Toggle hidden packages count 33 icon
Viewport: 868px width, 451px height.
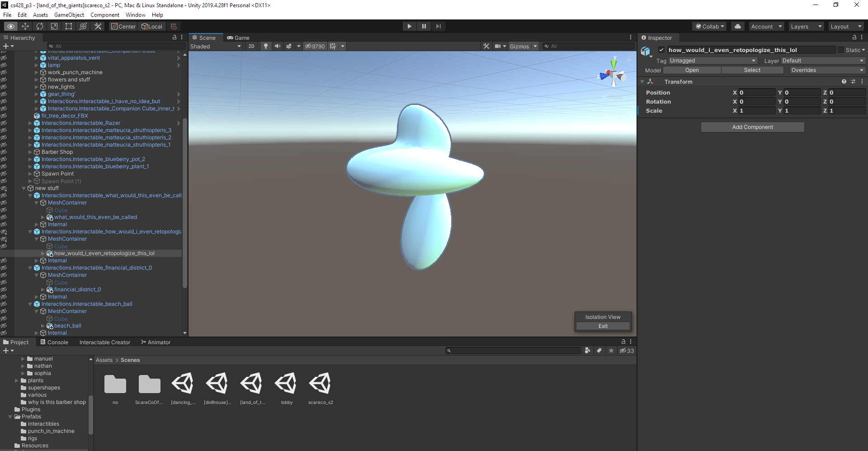point(627,351)
